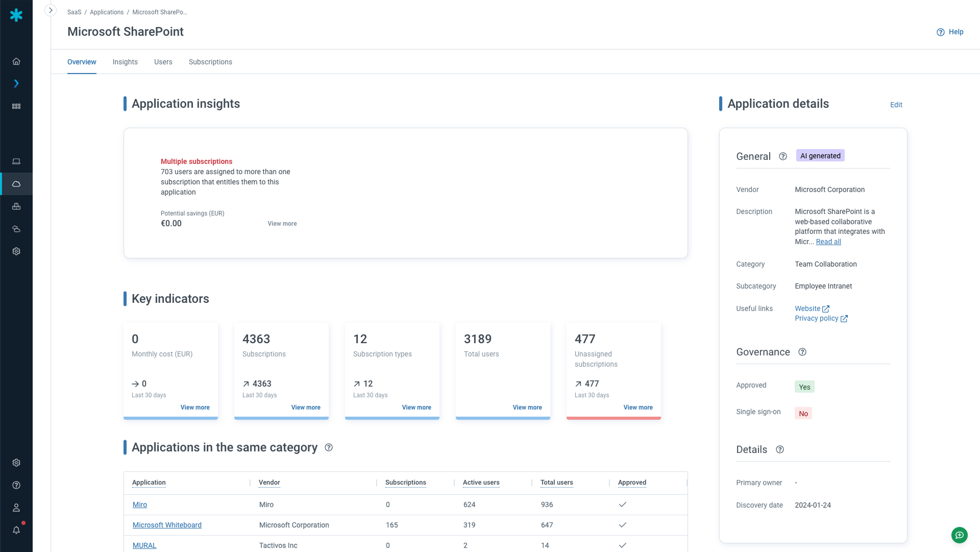Open the apps grid icon in sidebar
The height and width of the screenshot is (552, 980).
click(16, 106)
